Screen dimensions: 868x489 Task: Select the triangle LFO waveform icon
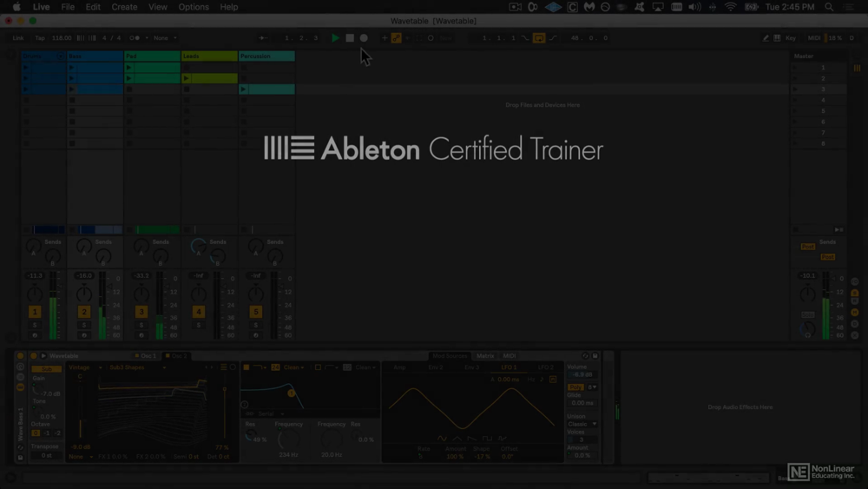tap(457, 438)
